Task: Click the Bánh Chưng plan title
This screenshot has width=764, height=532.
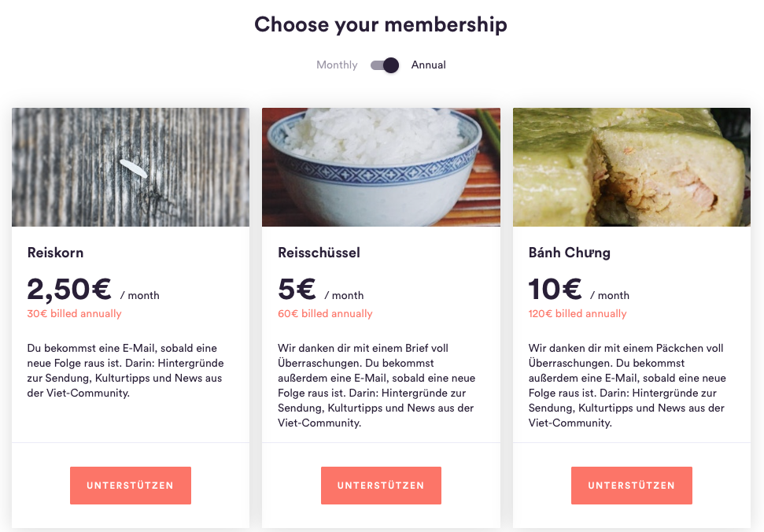Action: click(x=569, y=253)
